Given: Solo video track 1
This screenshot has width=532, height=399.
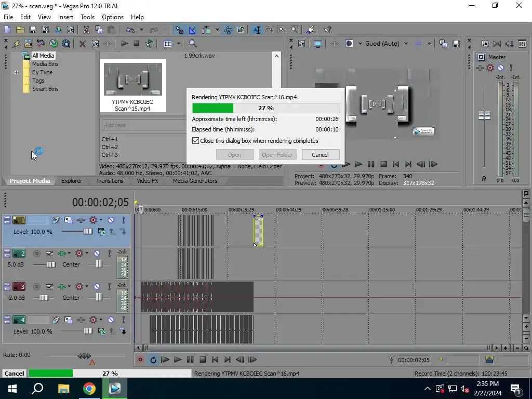Looking at the screenshot, I should click(124, 220).
